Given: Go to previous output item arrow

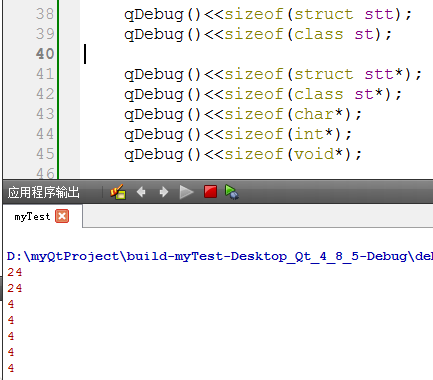Looking at the screenshot, I should click(141, 192).
